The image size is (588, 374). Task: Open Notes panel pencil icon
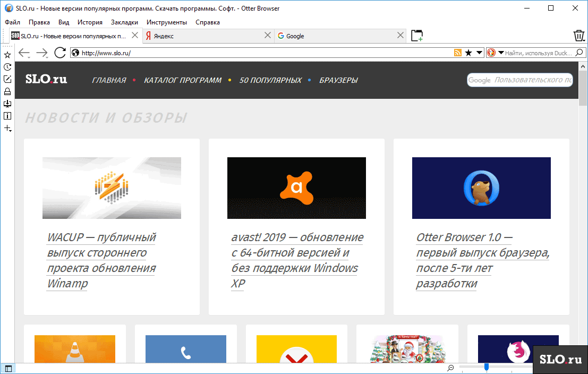[7, 79]
